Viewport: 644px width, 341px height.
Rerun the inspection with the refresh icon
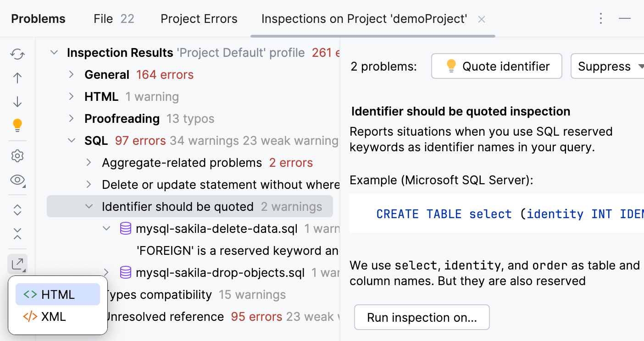pyautogui.click(x=17, y=54)
